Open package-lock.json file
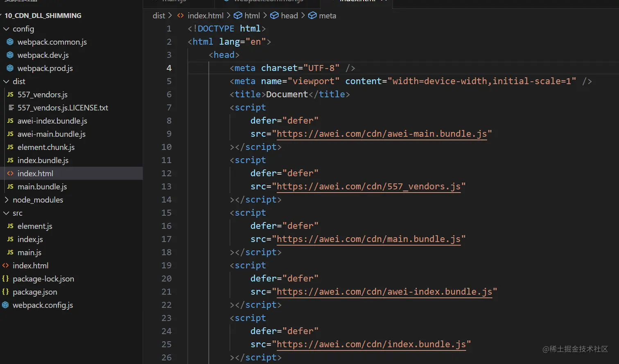The width and height of the screenshot is (619, 364). 43,279
